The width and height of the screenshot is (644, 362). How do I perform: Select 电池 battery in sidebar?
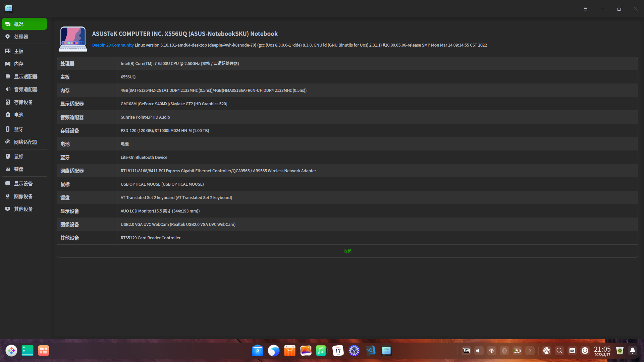[18, 115]
